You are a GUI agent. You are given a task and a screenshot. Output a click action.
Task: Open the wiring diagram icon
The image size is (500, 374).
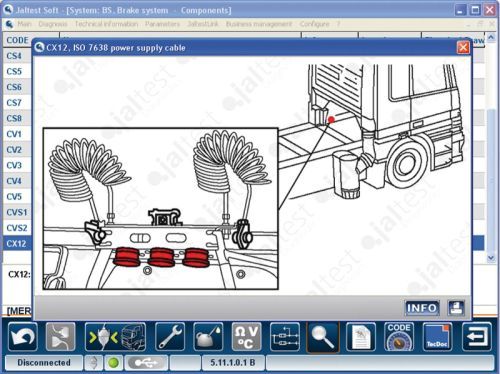point(284,337)
